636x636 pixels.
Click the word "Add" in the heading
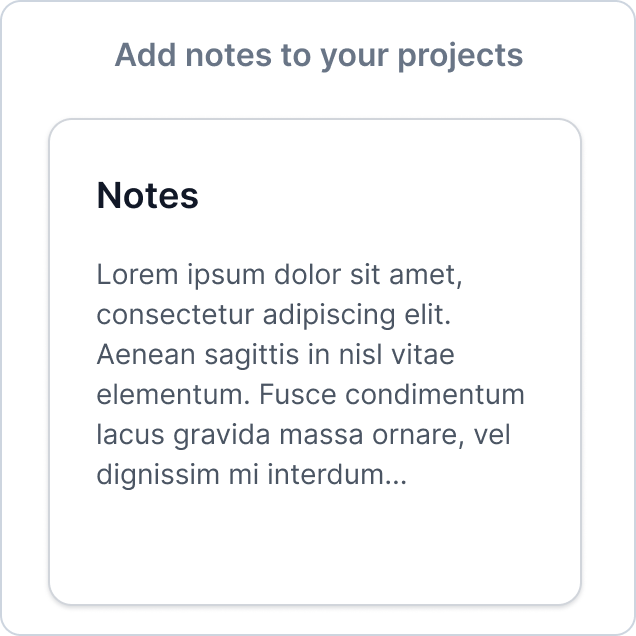click(145, 55)
